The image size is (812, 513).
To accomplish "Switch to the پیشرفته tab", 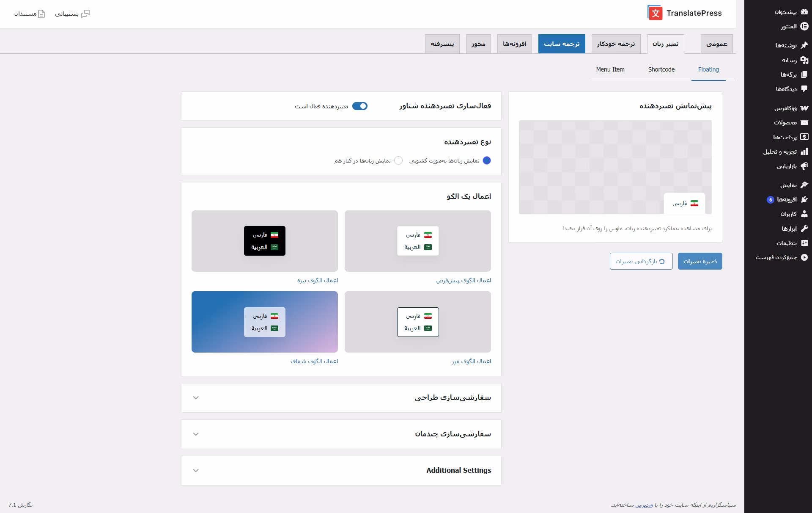I will pyautogui.click(x=442, y=44).
